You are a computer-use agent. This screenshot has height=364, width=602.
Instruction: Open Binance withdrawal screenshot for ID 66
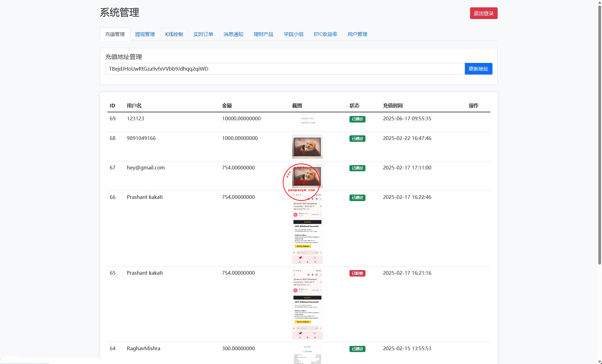(307, 229)
